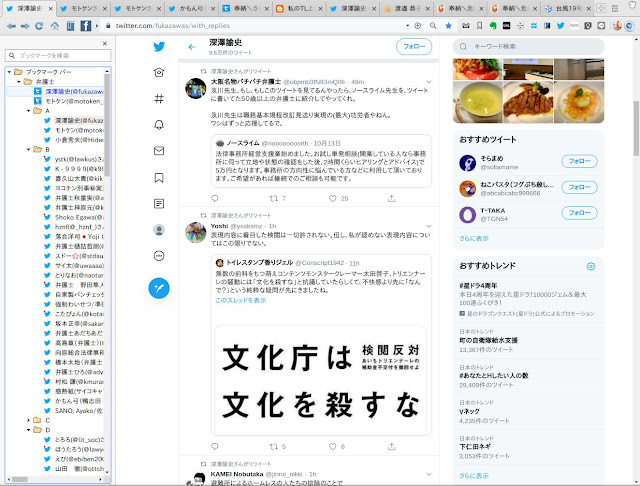Follow そらまめ suggested account
The height and width of the screenshot is (486, 640).
pyautogui.click(x=579, y=161)
